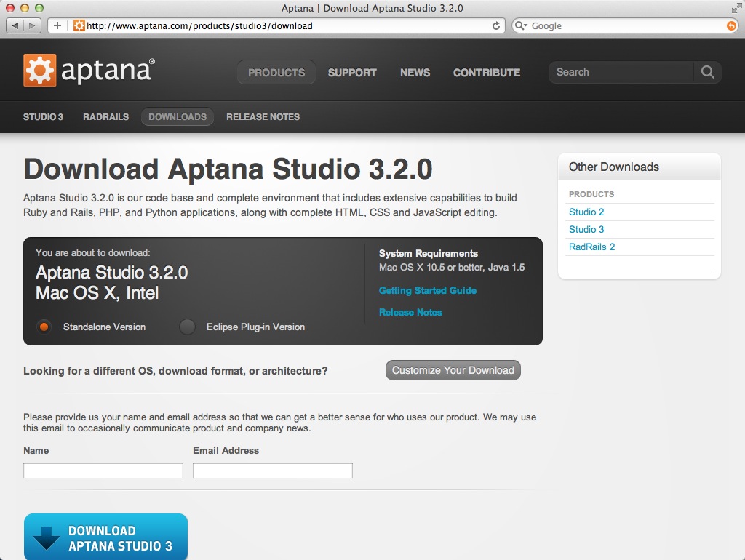The height and width of the screenshot is (560, 745).
Task: Open the NEWS menu item
Action: pyautogui.click(x=415, y=73)
